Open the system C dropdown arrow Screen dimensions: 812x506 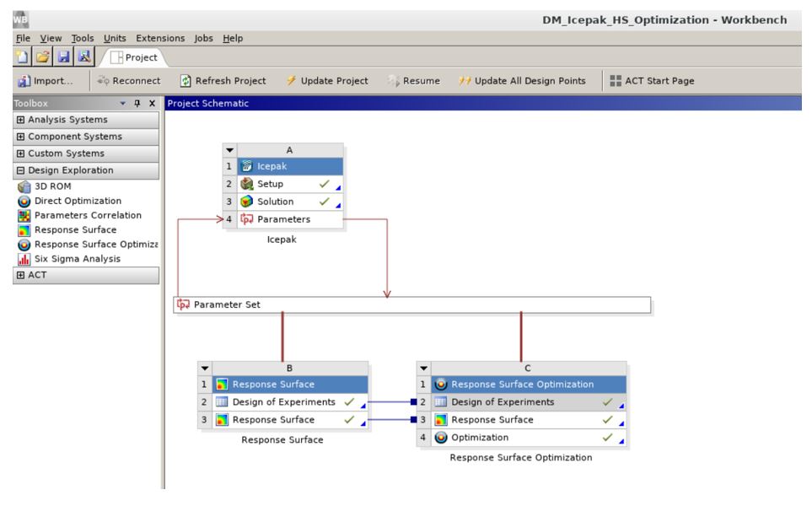pyautogui.click(x=424, y=369)
